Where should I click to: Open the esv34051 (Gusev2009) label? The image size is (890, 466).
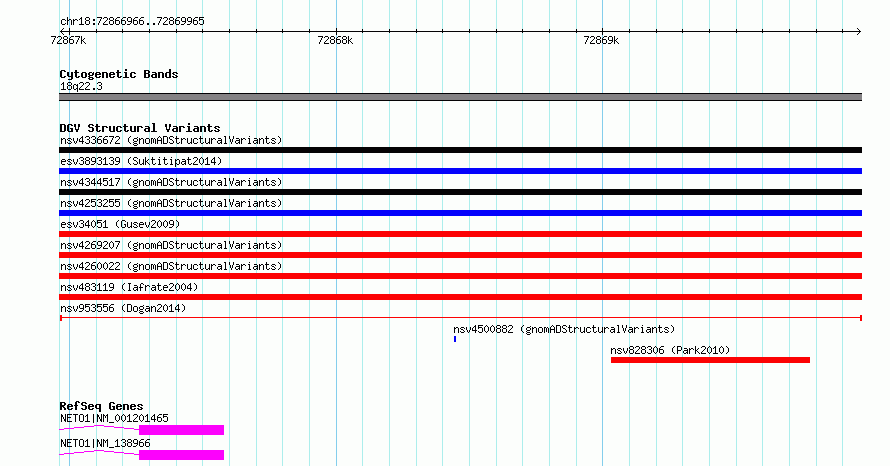(x=120, y=224)
